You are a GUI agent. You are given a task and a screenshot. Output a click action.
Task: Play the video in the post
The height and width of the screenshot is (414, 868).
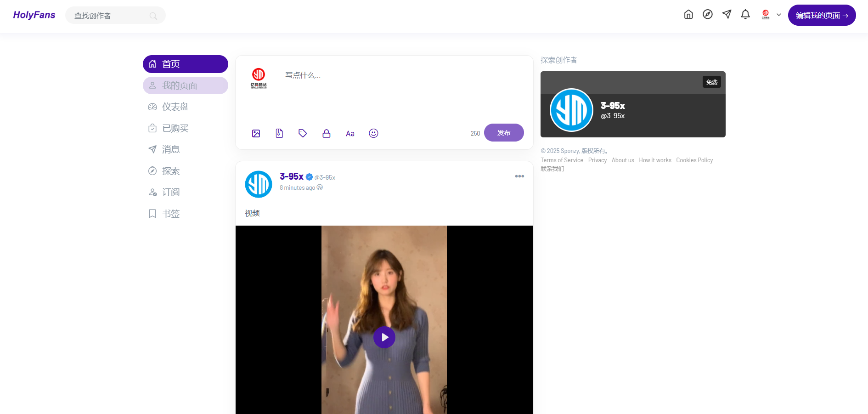coord(384,337)
